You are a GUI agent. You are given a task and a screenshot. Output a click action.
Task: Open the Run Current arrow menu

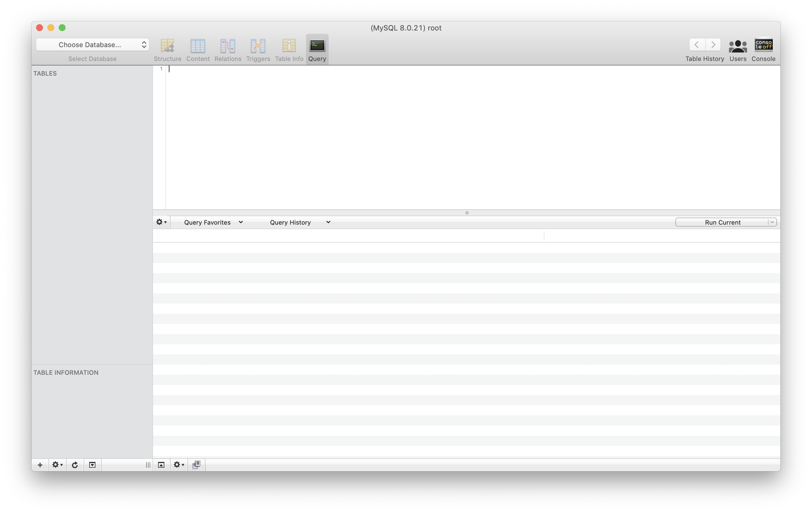(772, 222)
